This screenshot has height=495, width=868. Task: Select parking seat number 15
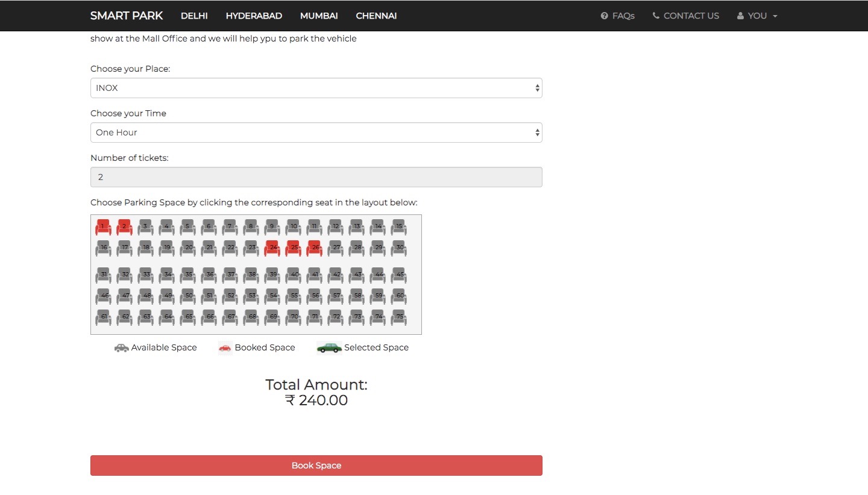click(398, 226)
